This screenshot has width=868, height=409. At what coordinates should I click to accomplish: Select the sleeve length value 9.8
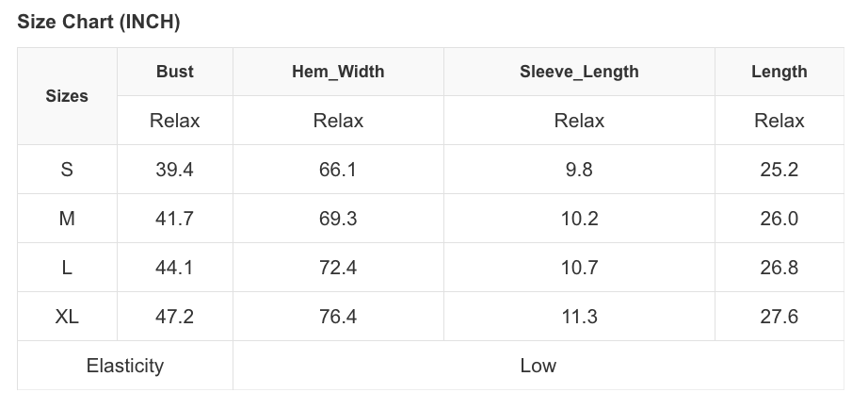[579, 170]
